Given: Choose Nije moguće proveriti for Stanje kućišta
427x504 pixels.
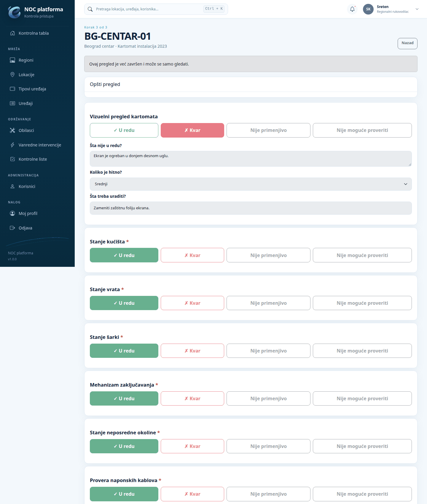Looking at the screenshot, I should click(362, 255).
